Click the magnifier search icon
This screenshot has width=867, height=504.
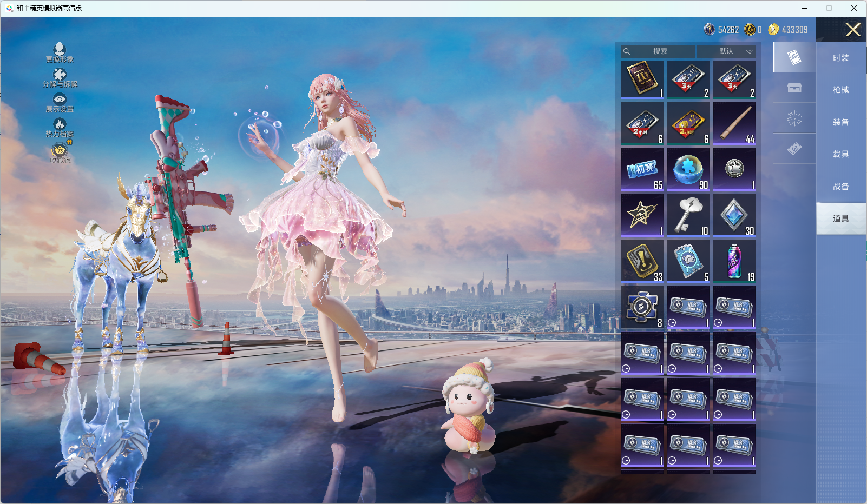[x=627, y=51]
